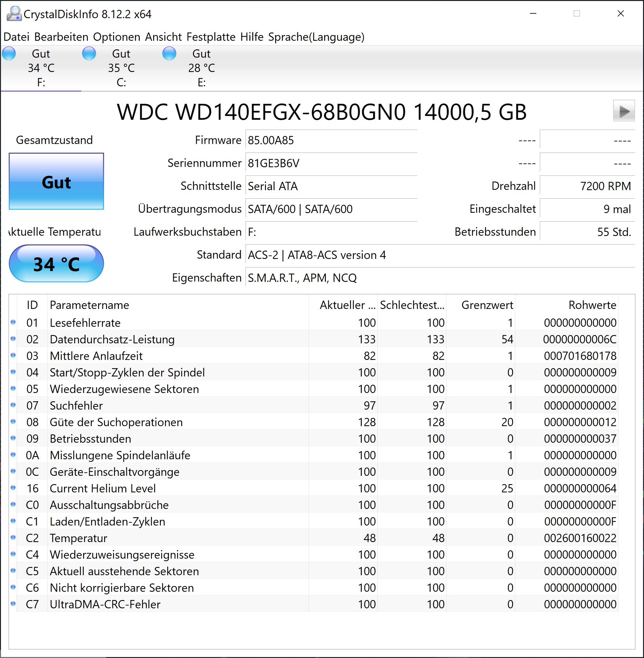
Task: Select the Seriennummer field showing 81GE3B6V
Action: click(332, 163)
